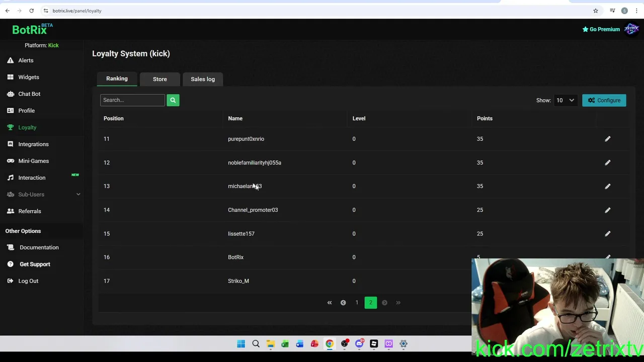
Task: Open Chrome's three-dot menu
Action: pyautogui.click(x=636, y=11)
